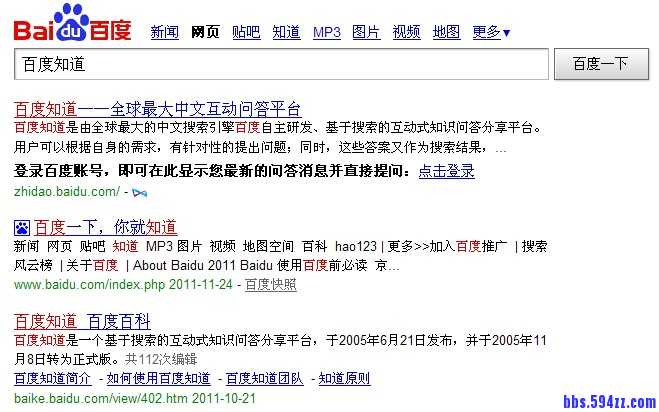Click the 如何使用百度知道 link

(159, 378)
